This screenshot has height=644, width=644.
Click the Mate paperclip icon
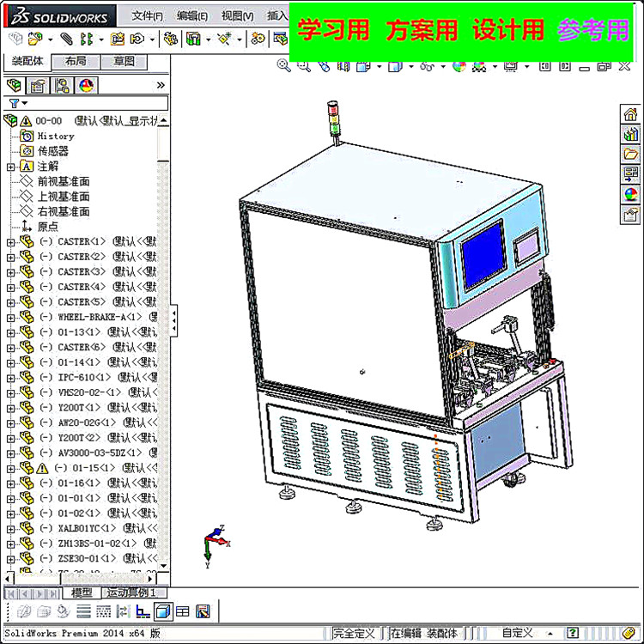click(x=66, y=39)
